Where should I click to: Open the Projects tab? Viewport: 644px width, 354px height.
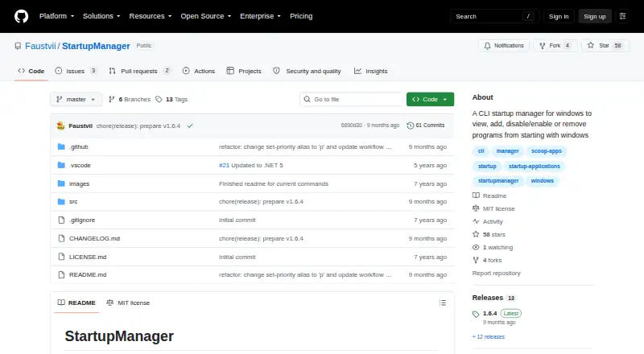click(x=244, y=71)
